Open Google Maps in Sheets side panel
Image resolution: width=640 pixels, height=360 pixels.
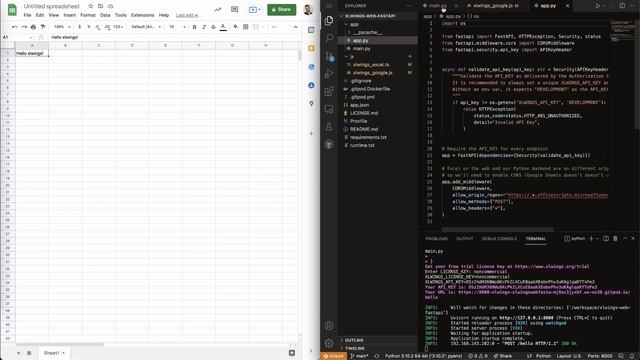point(311,104)
